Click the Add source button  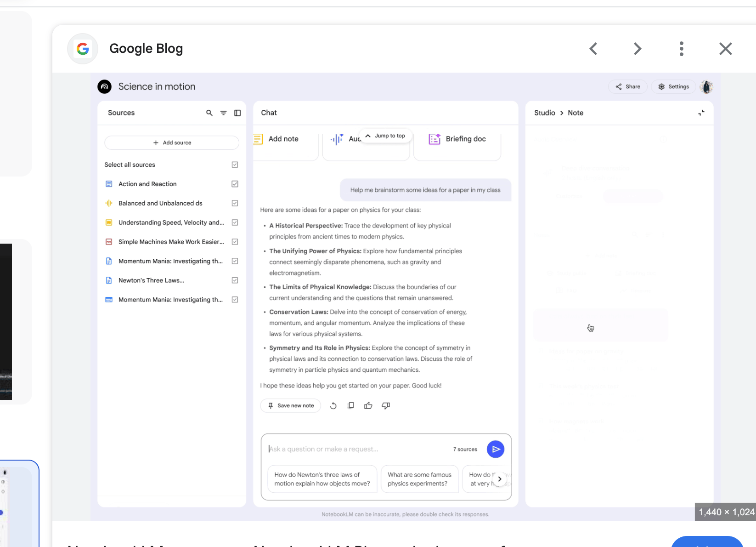pos(172,142)
